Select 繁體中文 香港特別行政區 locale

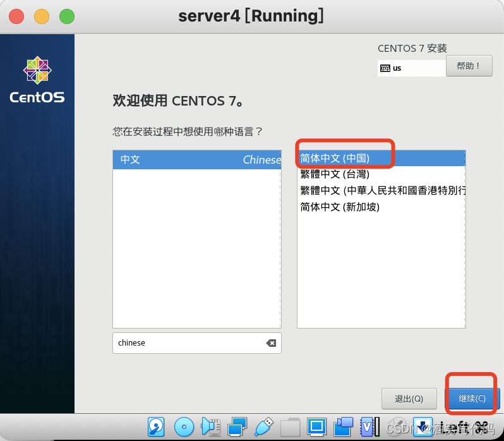[381, 190]
